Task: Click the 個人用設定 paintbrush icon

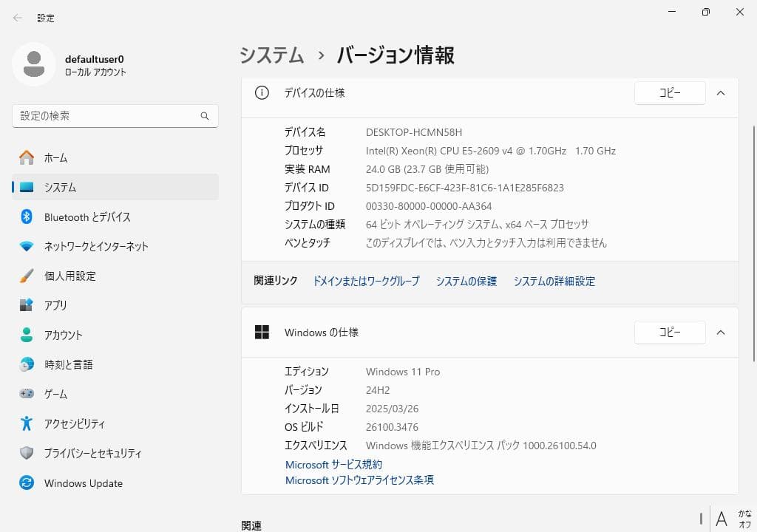Action: click(x=27, y=276)
